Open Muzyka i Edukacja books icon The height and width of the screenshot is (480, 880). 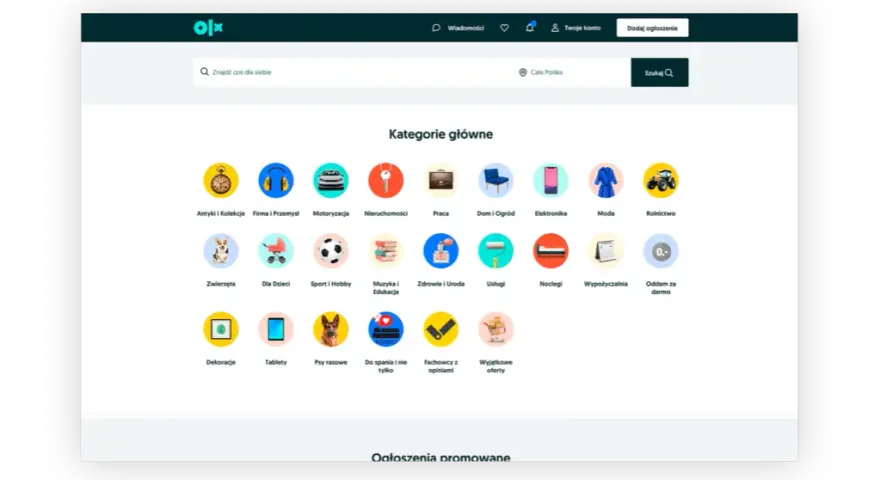pos(386,251)
